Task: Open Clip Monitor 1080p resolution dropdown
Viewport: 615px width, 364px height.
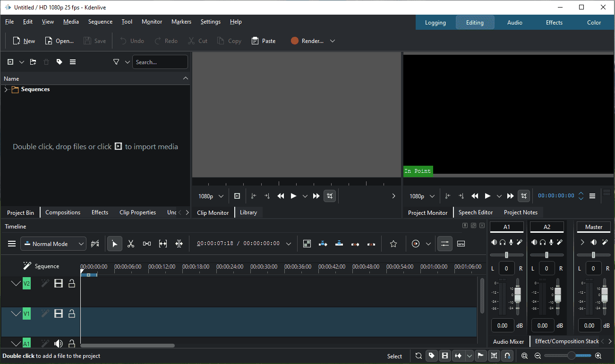Action: point(211,196)
